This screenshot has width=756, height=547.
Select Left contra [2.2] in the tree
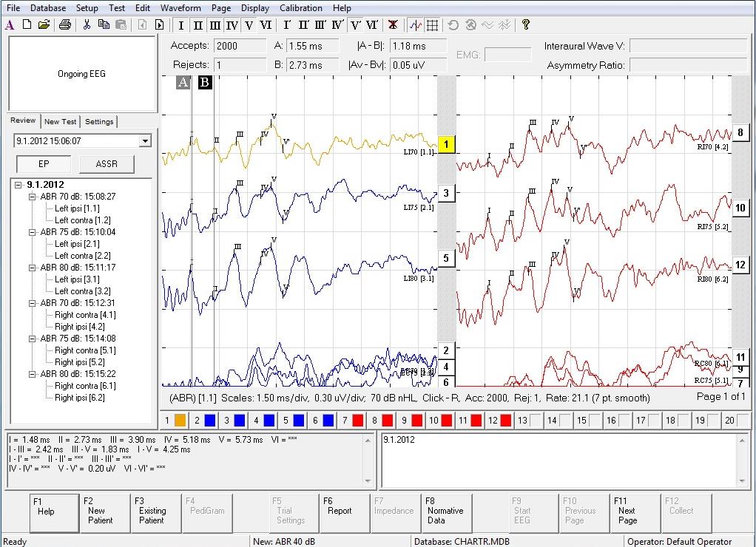point(82,256)
